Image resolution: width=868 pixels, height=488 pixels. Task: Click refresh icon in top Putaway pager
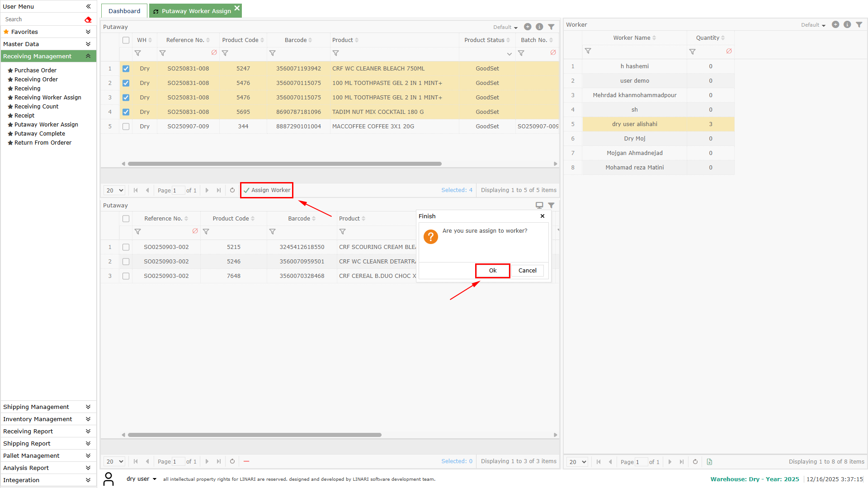(x=232, y=190)
